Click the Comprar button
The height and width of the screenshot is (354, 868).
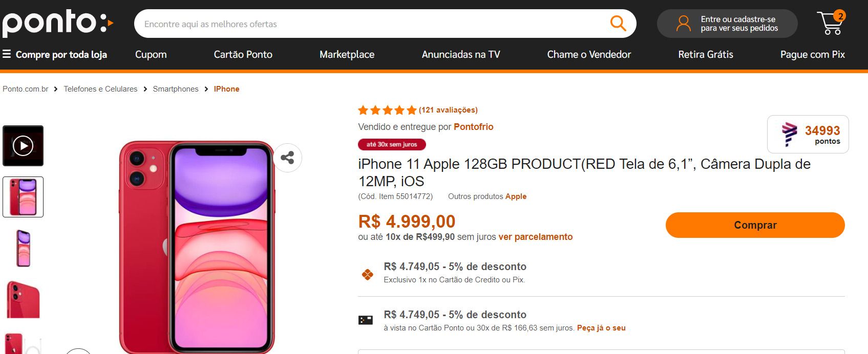[x=755, y=225]
